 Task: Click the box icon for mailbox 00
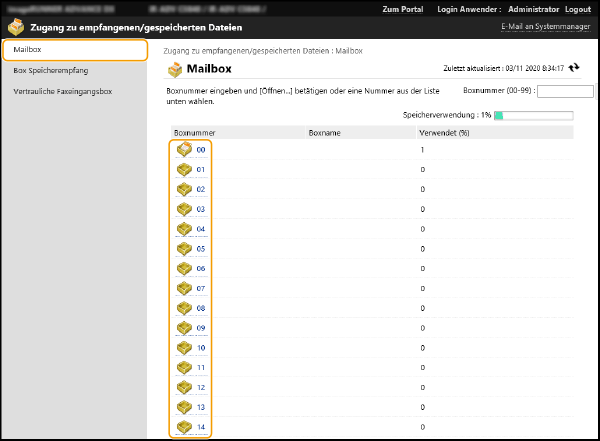click(x=184, y=149)
